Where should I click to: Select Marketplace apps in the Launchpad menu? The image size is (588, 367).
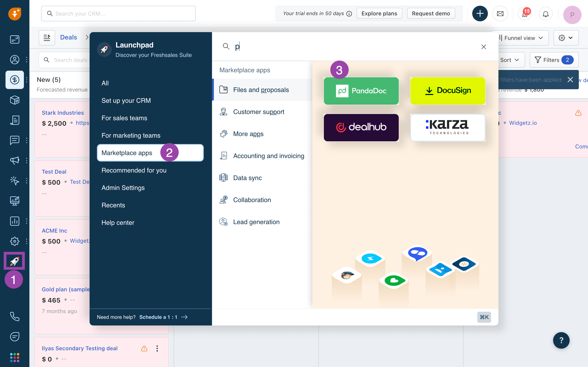pos(127,153)
